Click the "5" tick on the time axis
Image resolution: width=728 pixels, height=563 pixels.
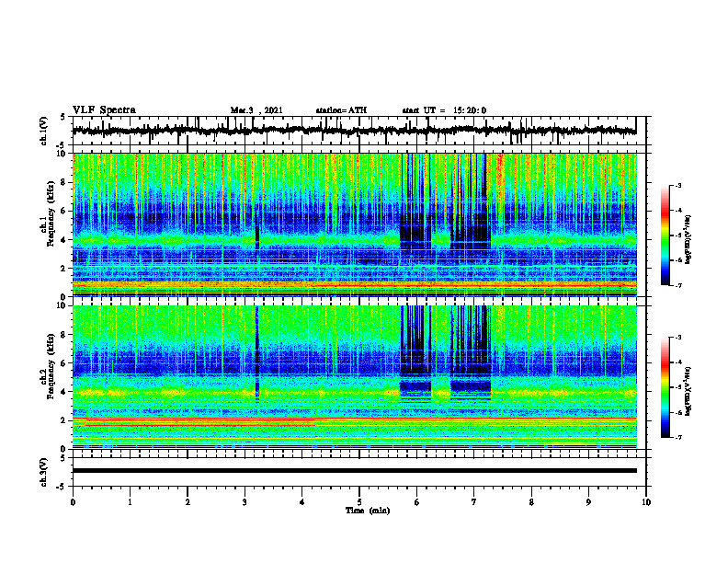[x=359, y=502]
